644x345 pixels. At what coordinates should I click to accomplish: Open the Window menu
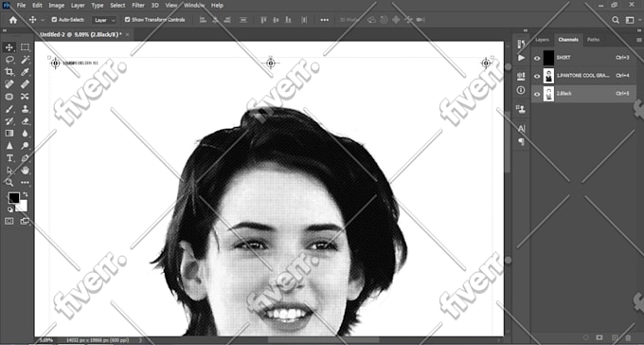pyautogui.click(x=194, y=6)
